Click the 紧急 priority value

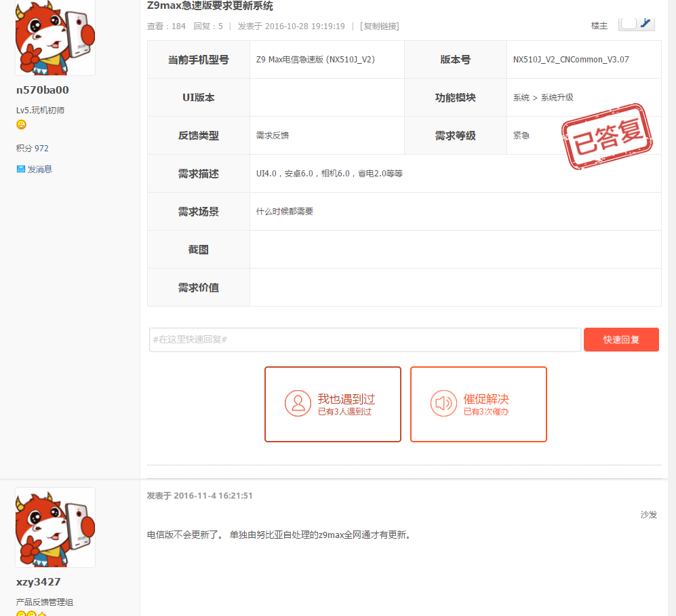pos(521,136)
